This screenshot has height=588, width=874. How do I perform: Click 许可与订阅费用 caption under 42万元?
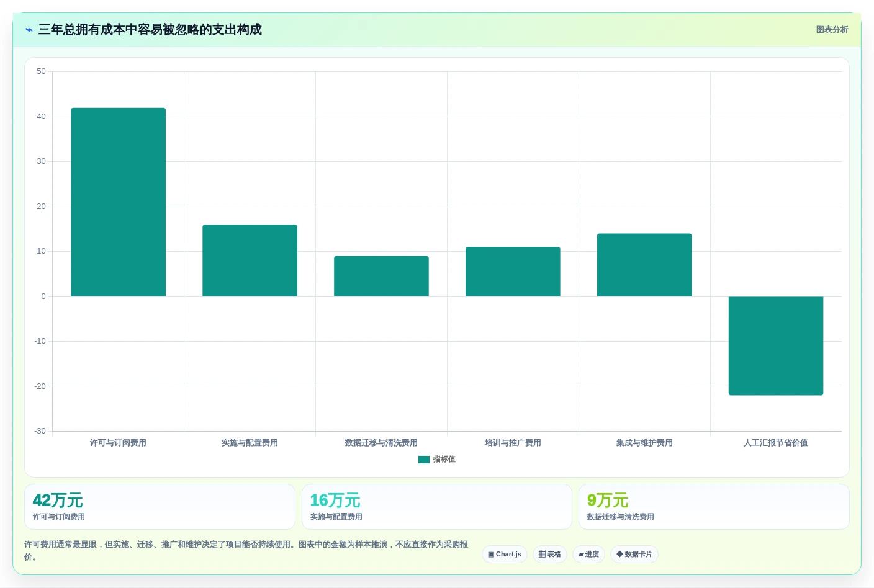point(59,517)
